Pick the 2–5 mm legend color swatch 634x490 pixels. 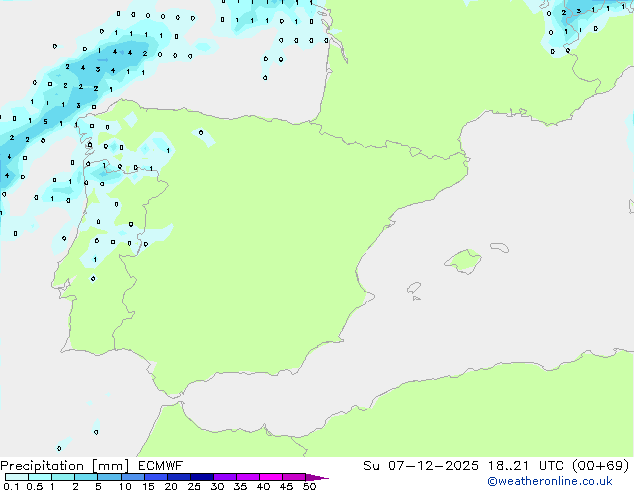tap(86, 477)
